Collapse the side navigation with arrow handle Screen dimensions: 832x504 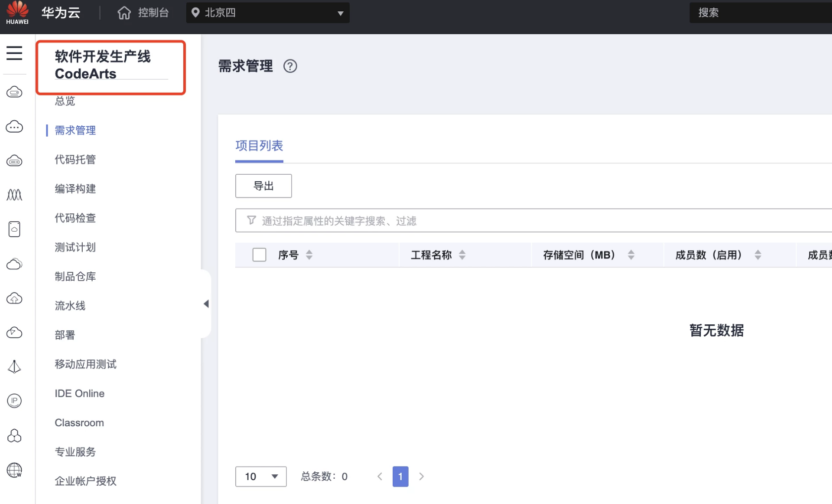tap(206, 304)
